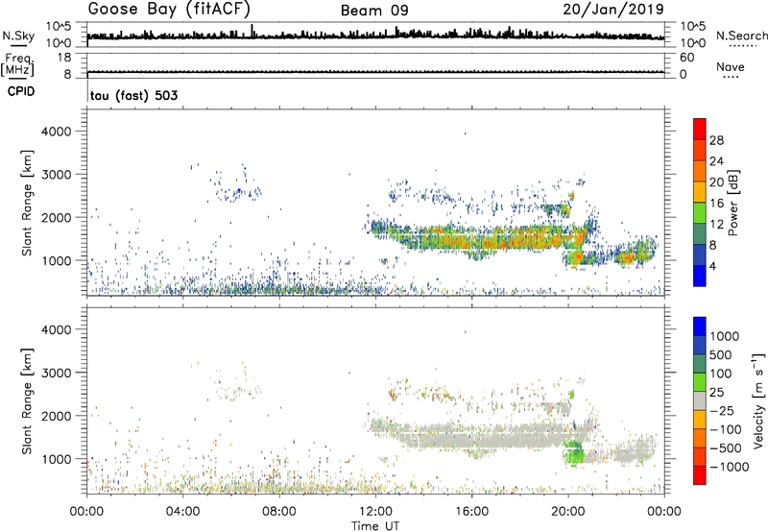Click the "Freq. [MHz]" axis label
Viewport: 768px width, 532px height.
[17, 65]
